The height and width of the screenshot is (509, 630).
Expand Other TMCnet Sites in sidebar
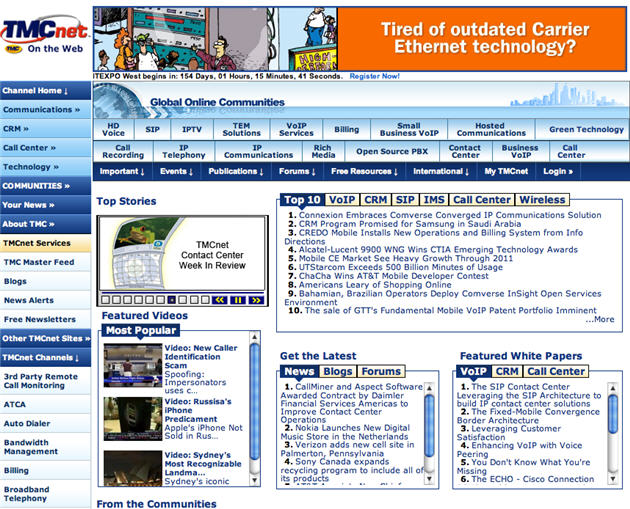click(45, 338)
